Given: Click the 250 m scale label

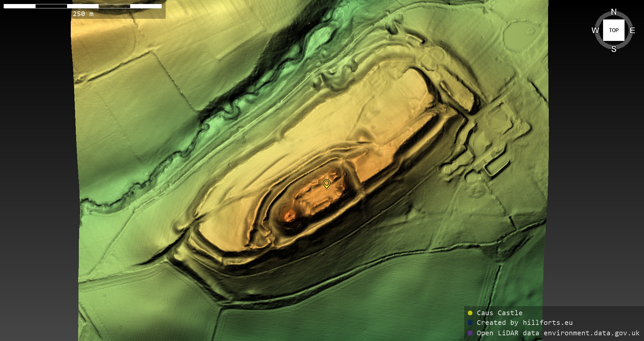Looking at the screenshot, I should [83, 14].
